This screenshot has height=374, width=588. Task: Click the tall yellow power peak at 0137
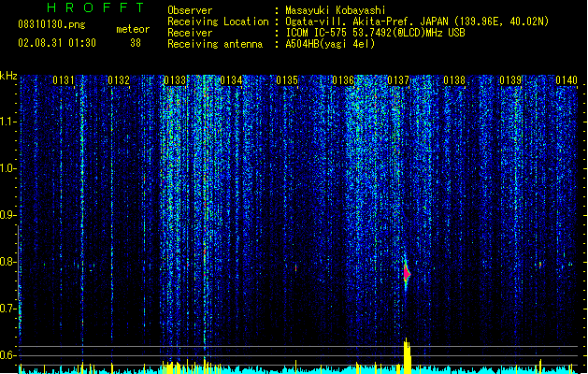pyautogui.click(x=407, y=356)
